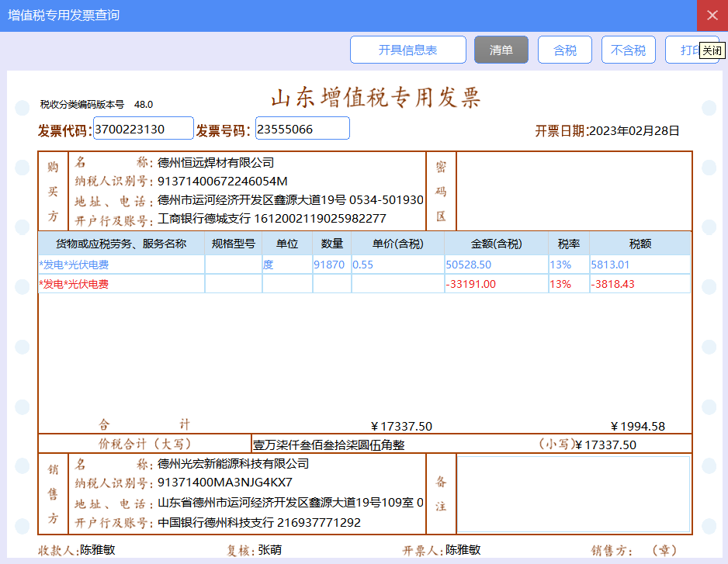Click the 货物或应税劳务、服务名称 column header
This screenshot has height=564, width=728.
tap(121, 244)
